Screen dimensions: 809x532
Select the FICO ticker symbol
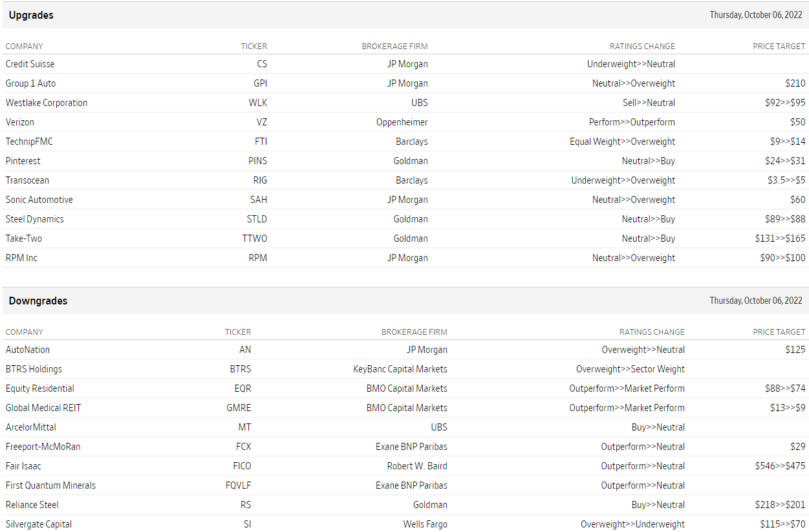point(242,466)
